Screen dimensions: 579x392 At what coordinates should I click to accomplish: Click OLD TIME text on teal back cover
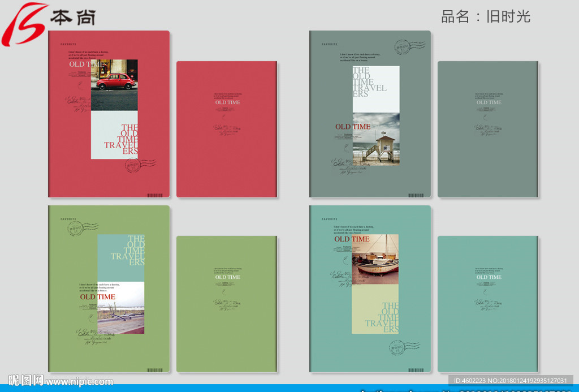[489, 277]
